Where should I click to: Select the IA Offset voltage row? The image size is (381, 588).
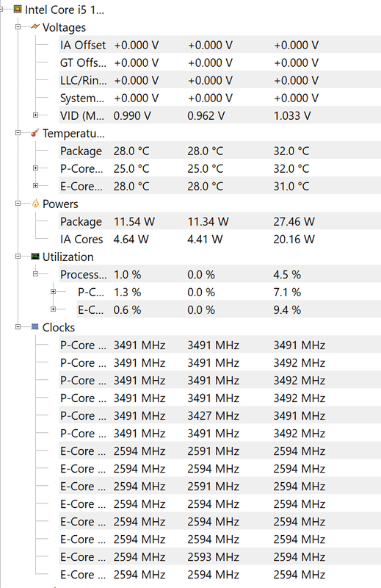(x=220, y=45)
